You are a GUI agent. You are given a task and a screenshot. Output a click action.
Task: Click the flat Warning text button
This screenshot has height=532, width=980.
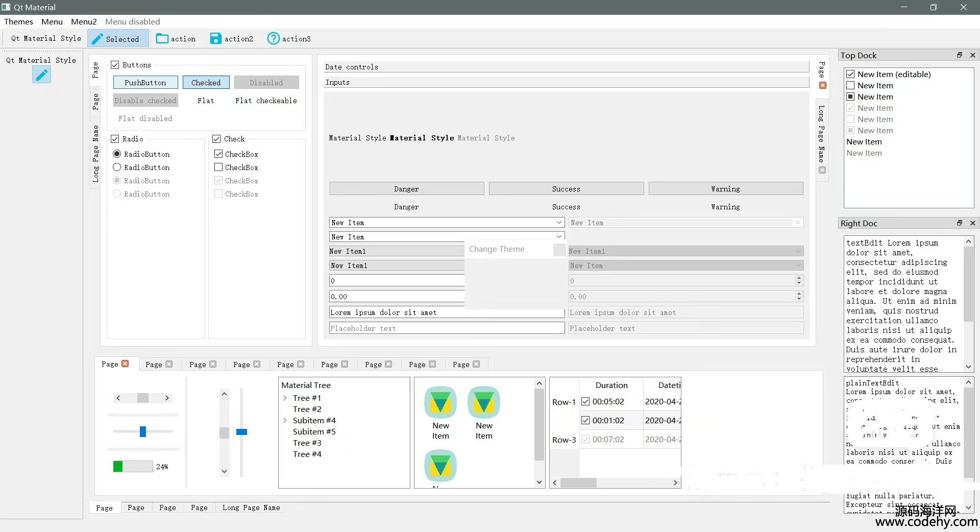725,207
